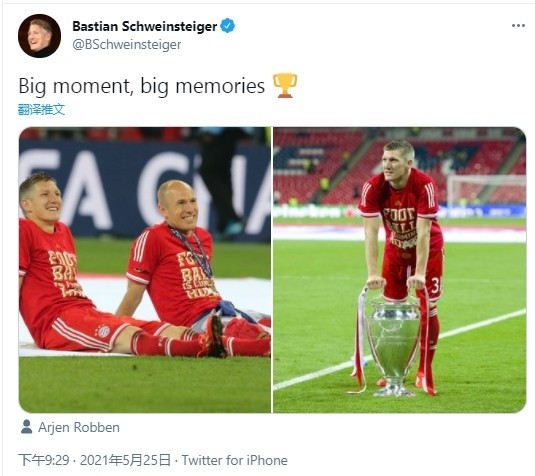Open right photo of player with trophy
The image size is (535, 476).
tap(400, 270)
